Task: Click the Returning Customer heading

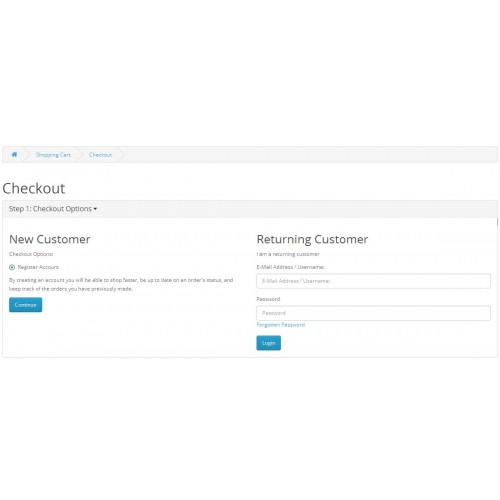Action: (x=312, y=239)
